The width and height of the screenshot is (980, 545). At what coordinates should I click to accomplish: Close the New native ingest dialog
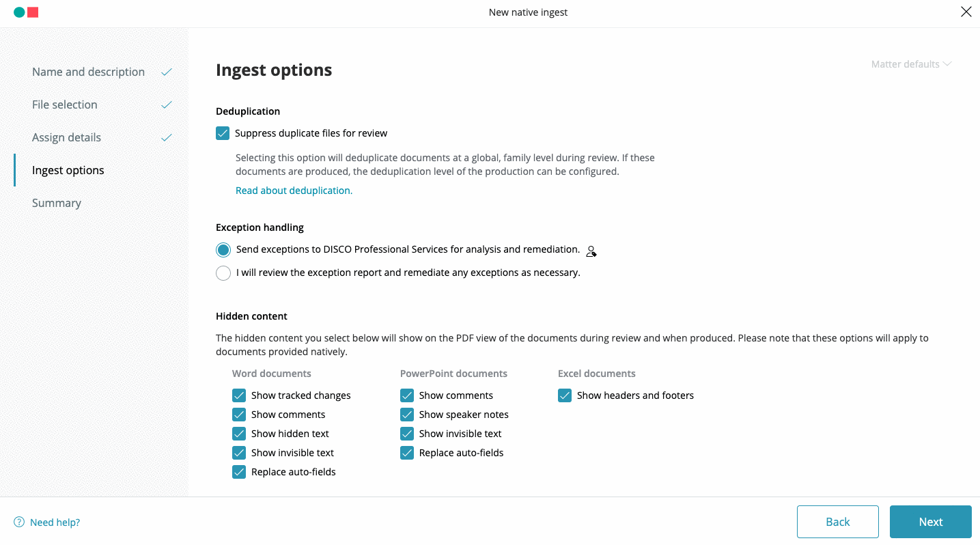point(966,12)
